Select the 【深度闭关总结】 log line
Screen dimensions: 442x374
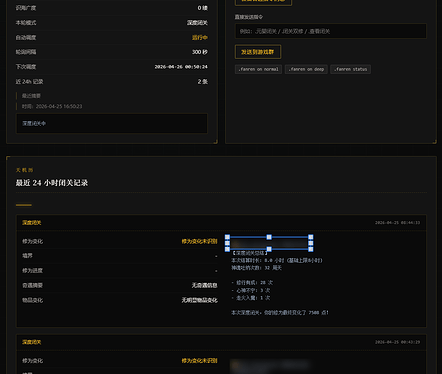[249, 253]
